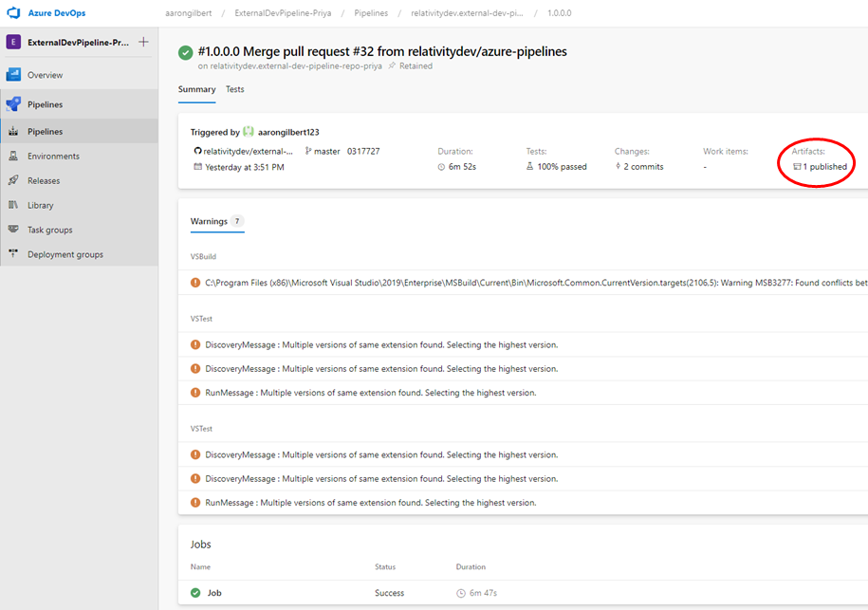Image resolution: width=868 pixels, height=610 pixels.
Task: Click the clock icon next to 6m 52s
Action: pyautogui.click(x=441, y=167)
